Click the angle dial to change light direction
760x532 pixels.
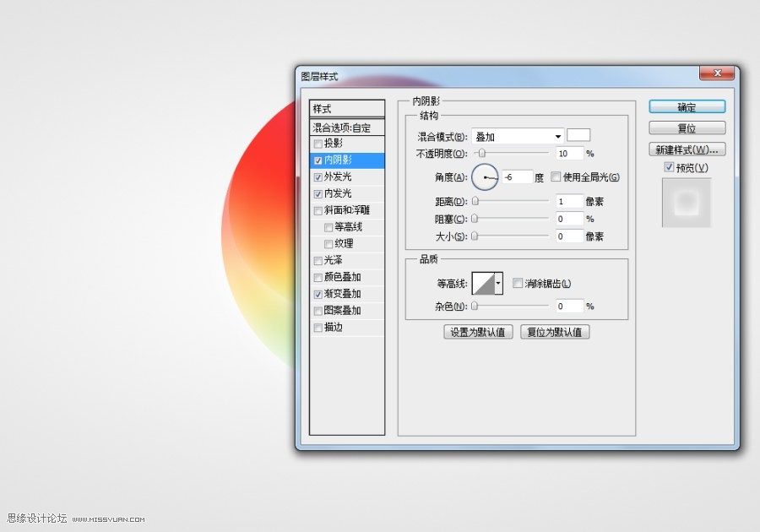tap(486, 176)
